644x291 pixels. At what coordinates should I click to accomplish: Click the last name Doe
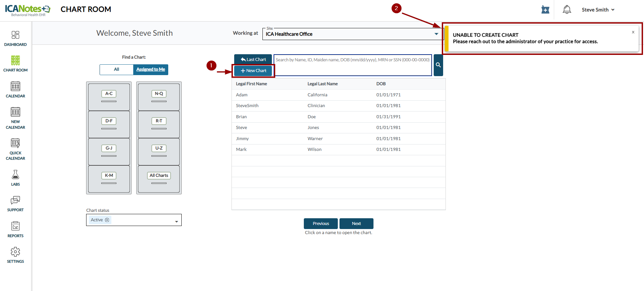(312, 117)
